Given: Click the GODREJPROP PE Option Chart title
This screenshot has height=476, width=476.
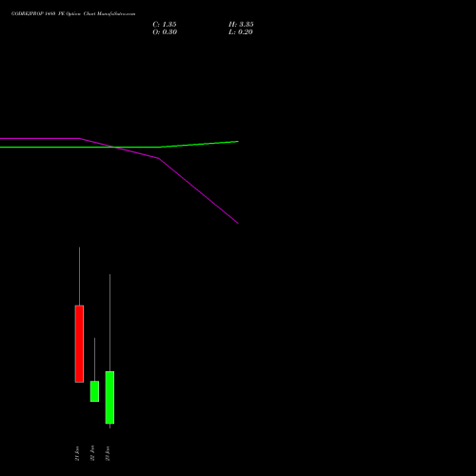Looking at the screenshot, I should [x=73, y=14].
